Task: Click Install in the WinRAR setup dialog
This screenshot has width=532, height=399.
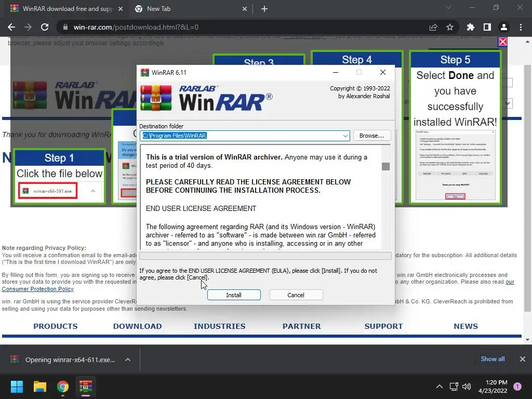Action: pyautogui.click(x=234, y=295)
